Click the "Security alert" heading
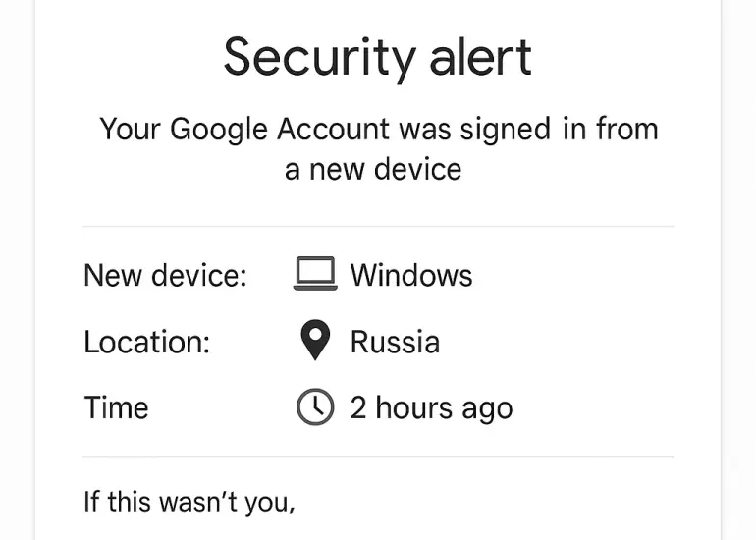This screenshot has height=540, width=756. coord(378,57)
